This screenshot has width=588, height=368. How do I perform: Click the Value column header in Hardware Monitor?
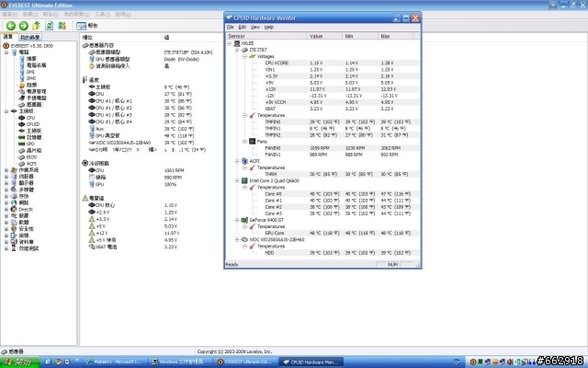point(324,36)
